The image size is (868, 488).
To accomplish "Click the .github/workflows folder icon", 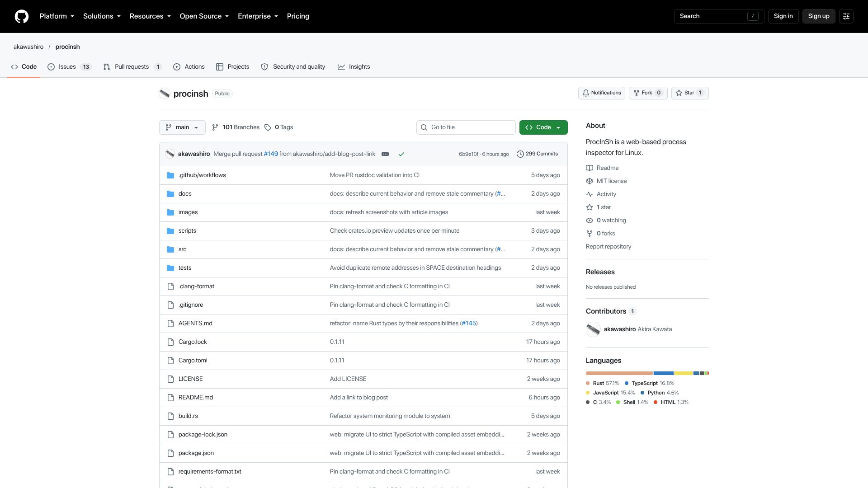I will 170,175.
